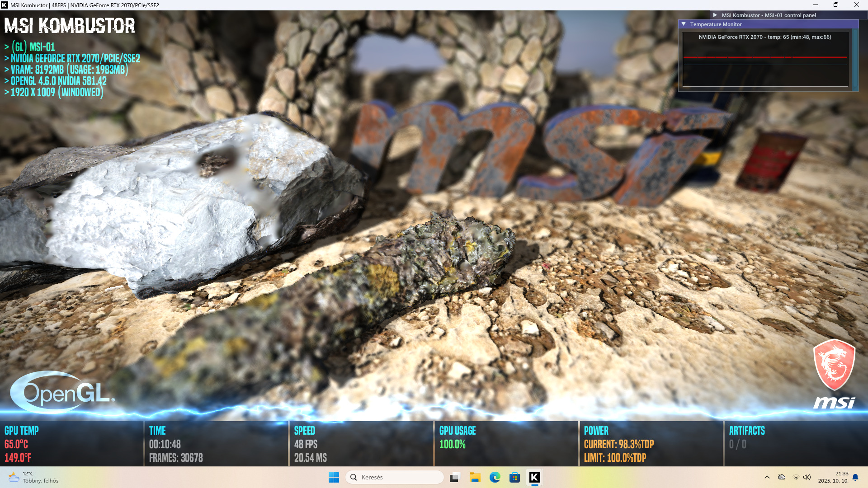The image size is (868, 488).
Task: Click the Kombustor icon in title bar
Action: point(5,5)
